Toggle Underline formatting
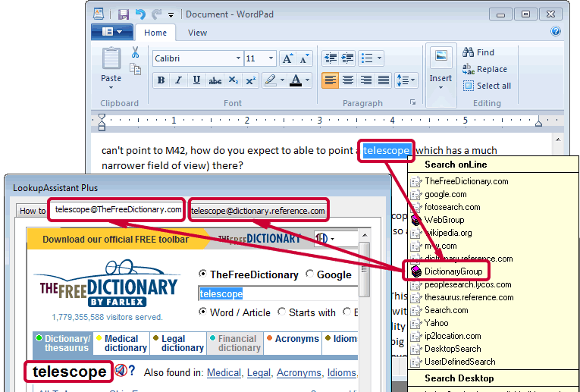The height and width of the screenshot is (392, 580). (197, 80)
